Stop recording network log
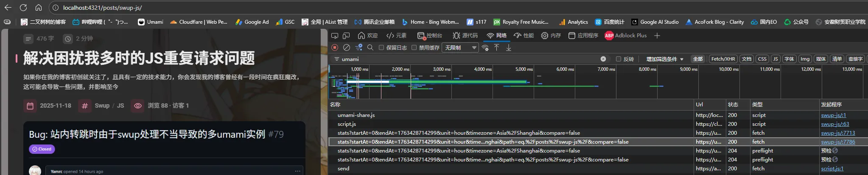This screenshot has height=175, width=868. point(335,47)
